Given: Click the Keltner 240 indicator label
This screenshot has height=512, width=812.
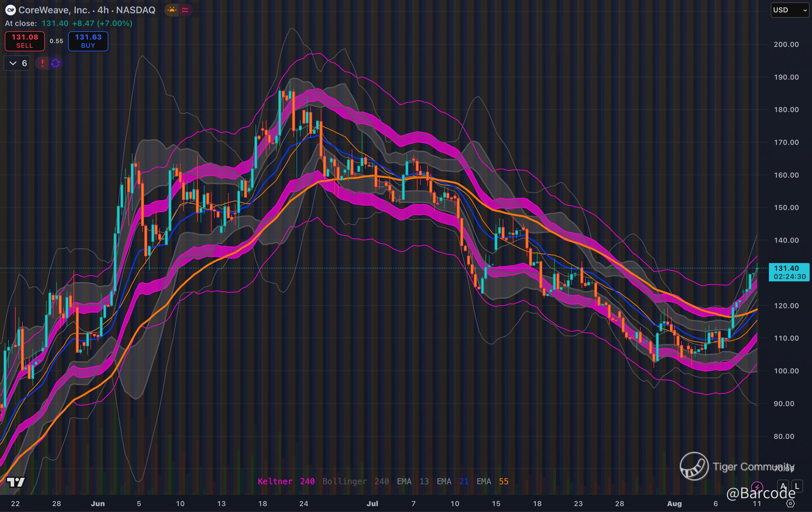Looking at the screenshot, I should 286,481.
